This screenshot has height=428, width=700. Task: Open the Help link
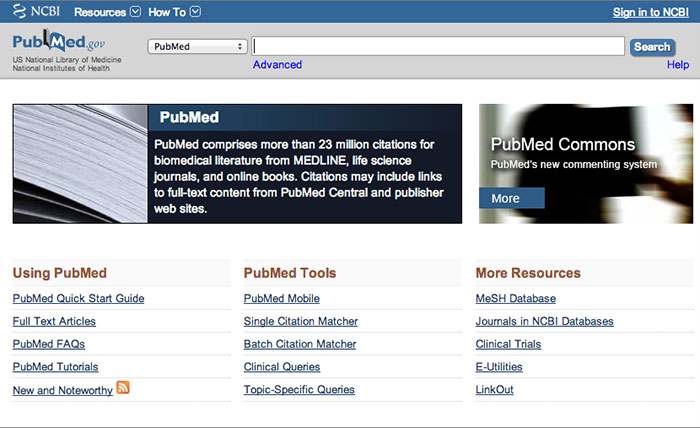click(678, 65)
